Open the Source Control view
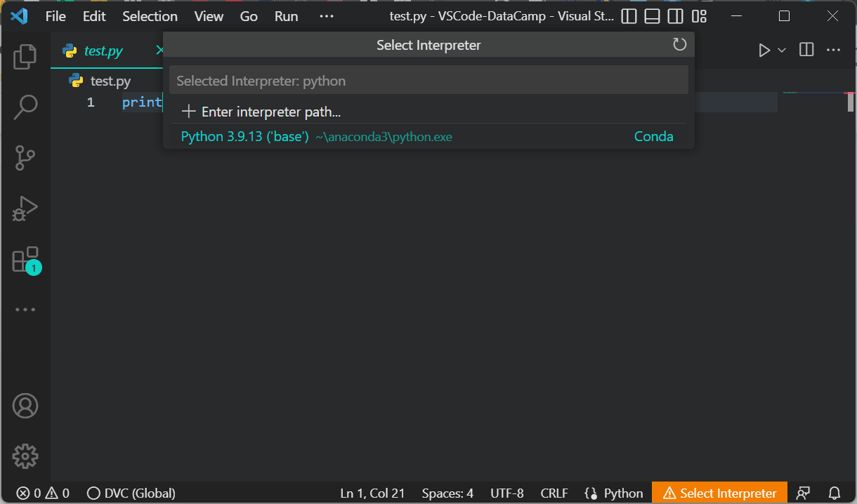857x504 pixels. (x=25, y=158)
